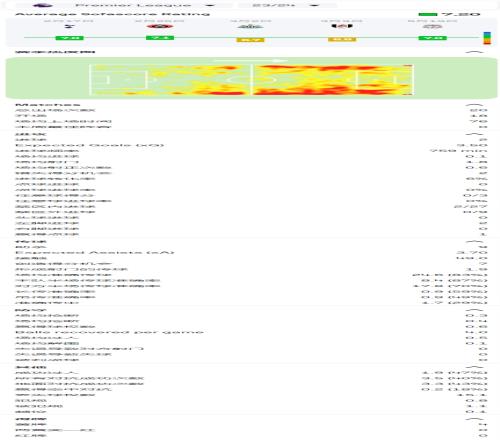Click the black-and-white team crest above the 6.8 rating
This screenshot has height=440, width=500.
click(342, 26)
